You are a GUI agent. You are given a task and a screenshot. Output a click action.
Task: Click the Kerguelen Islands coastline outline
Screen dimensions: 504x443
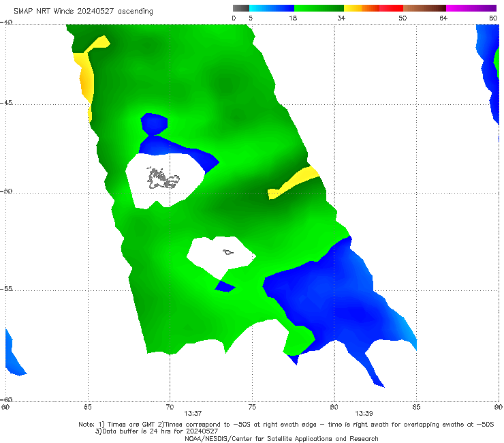tap(163, 178)
